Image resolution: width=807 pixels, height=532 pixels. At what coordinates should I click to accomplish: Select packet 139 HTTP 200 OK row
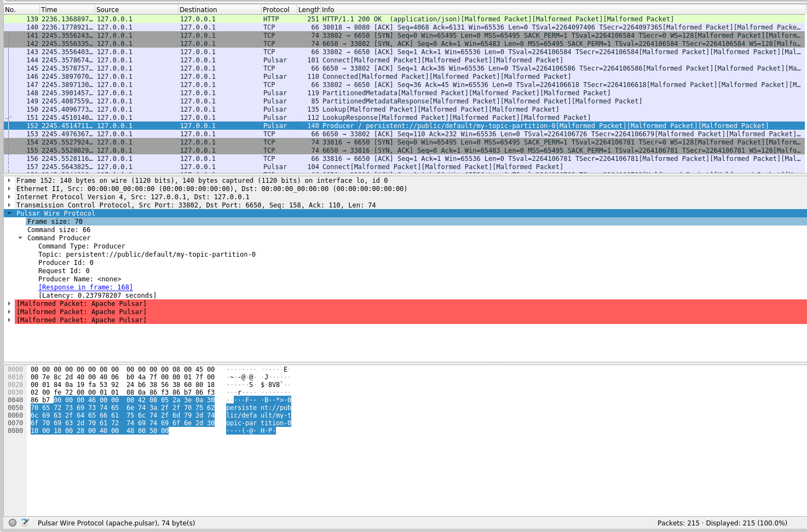pyautogui.click(x=404, y=19)
